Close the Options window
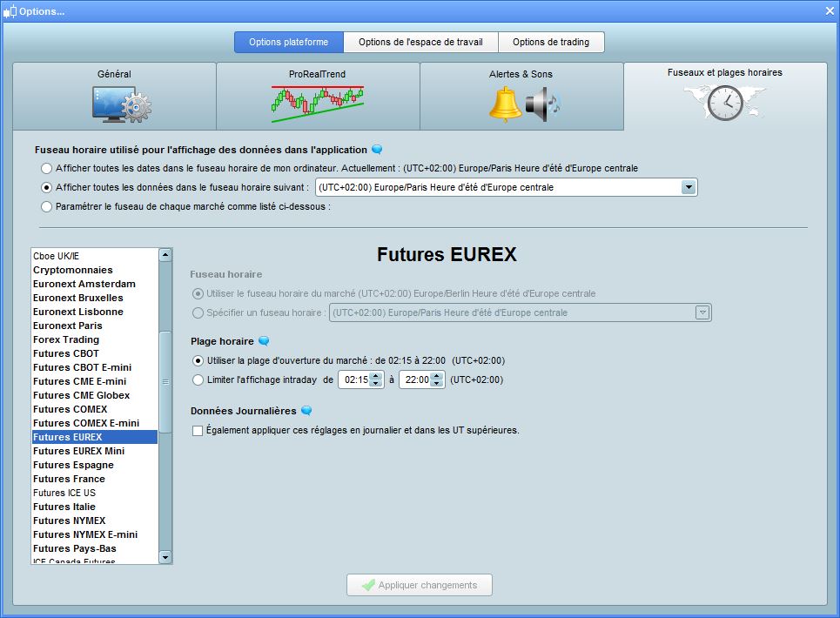 pyautogui.click(x=830, y=11)
